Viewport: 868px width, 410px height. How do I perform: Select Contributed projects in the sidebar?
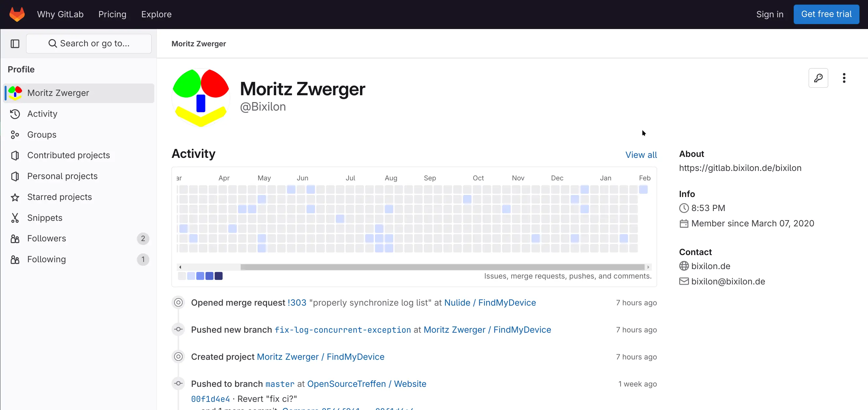tap(79, 156)
